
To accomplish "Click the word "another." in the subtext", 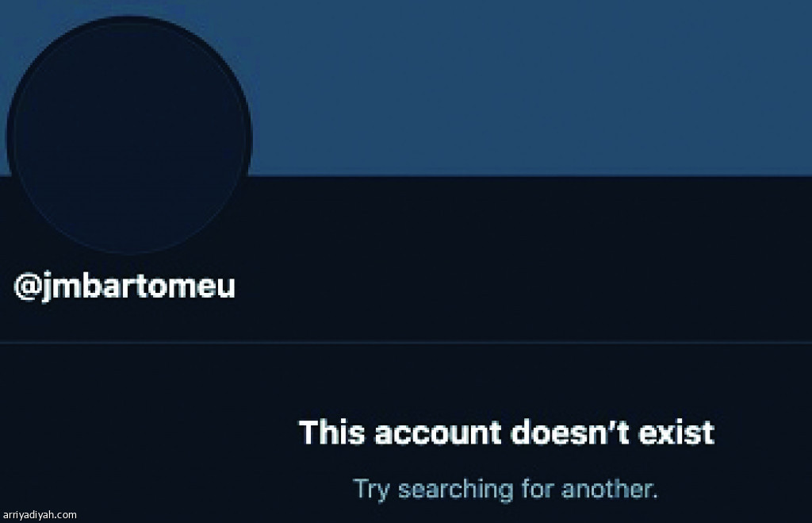I will (610, 489).
